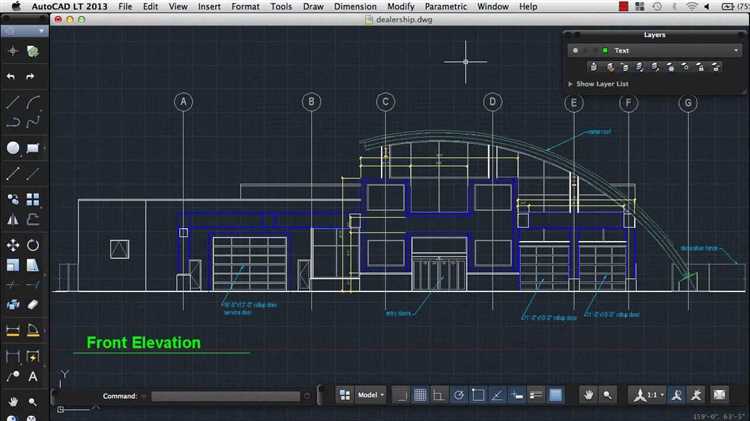Select the Move tool icon
Viewport: 750px width, 421px height.
click(12, 244)
